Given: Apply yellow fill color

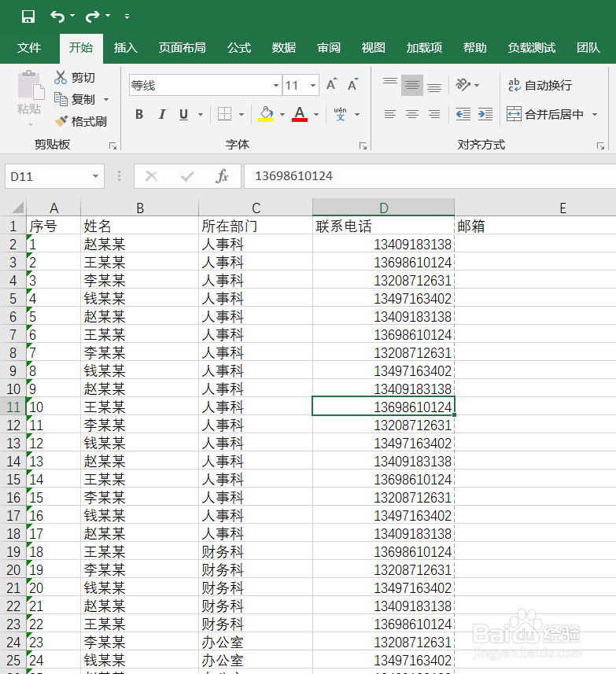Looking at the screenshot, I should point(266,114).
